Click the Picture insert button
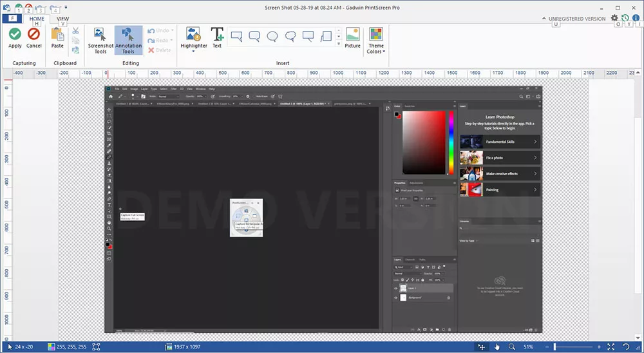Image resolution: width=644 pixels, height=353 pixels. pos(352,38)
